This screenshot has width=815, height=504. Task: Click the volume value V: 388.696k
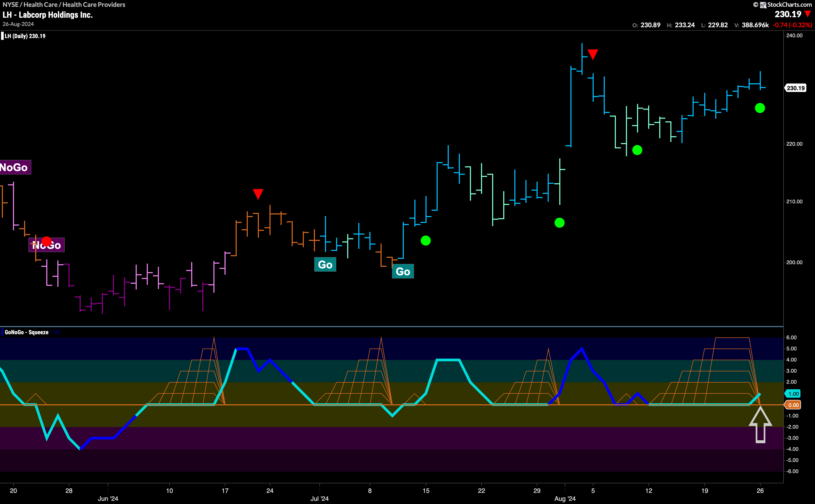pyautogui.click(x=751, y=25)
